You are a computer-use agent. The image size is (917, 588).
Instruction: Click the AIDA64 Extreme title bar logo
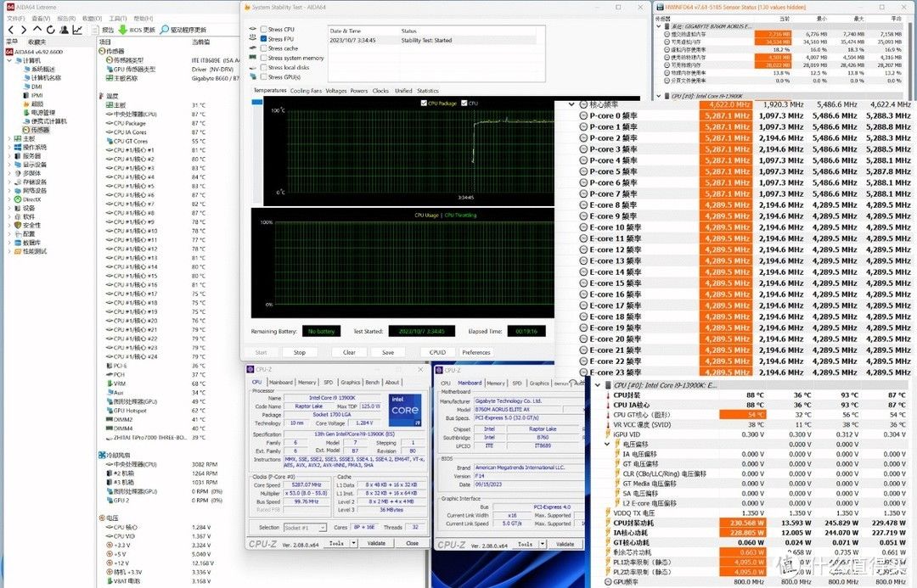10,7
